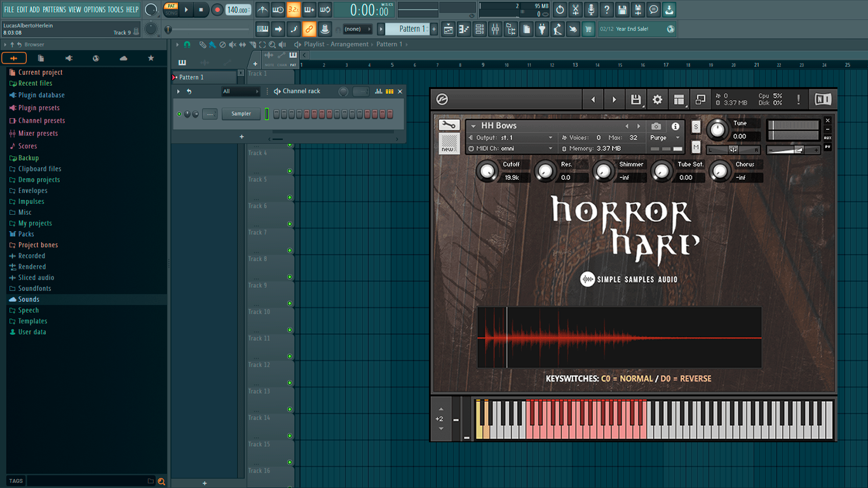Open the OPTIONS menu
868x488 pixels.
click(x=95, y=10)
